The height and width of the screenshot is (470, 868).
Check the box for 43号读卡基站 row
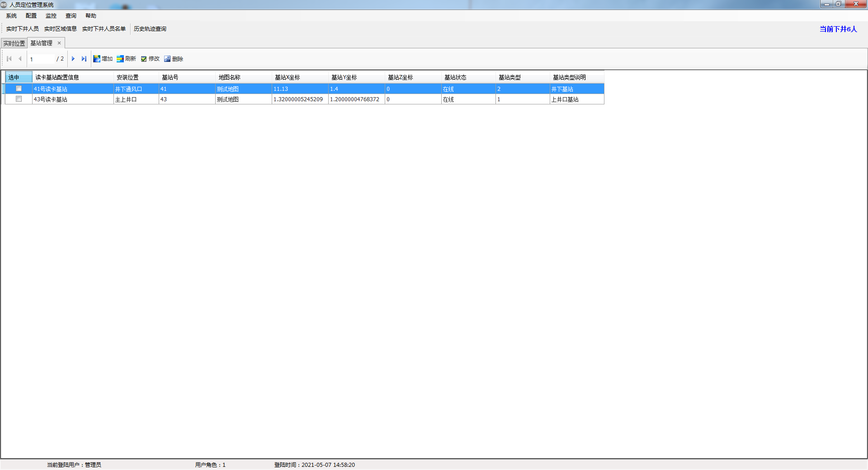(x=19, y=99)
